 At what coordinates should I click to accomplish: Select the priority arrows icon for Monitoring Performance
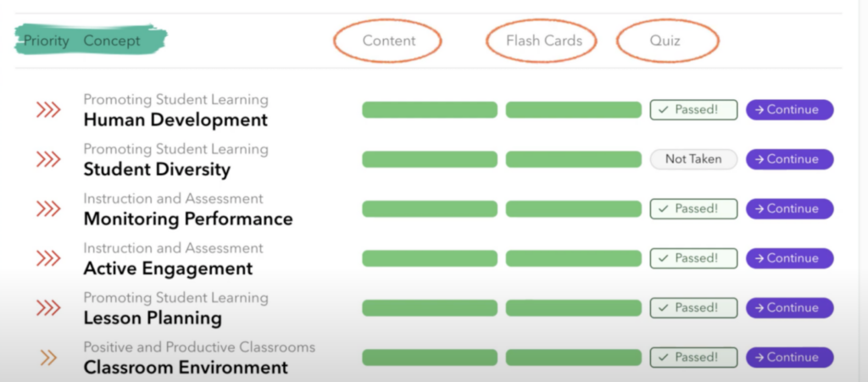[x=48, y=208]
